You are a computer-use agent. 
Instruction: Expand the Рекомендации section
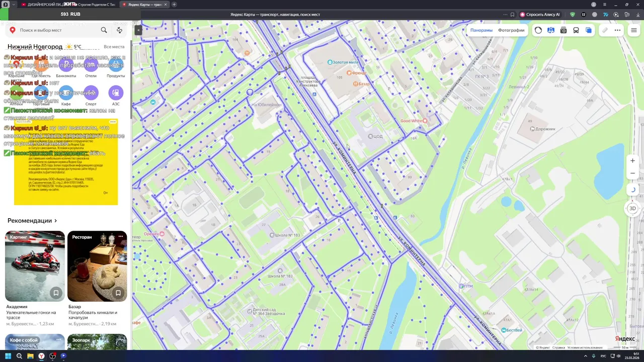(x=32, y=221)
